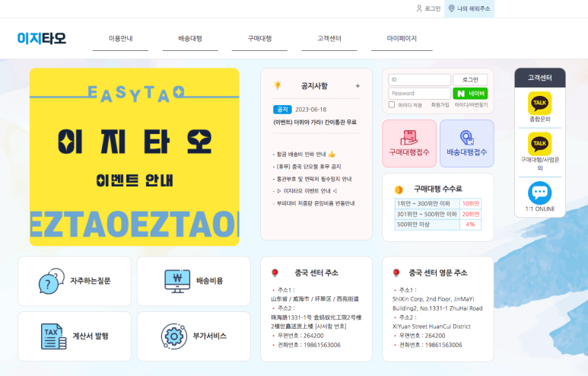Open notice 부피대비 저중량 운임비용 변동안내

[x=314, y=203]
